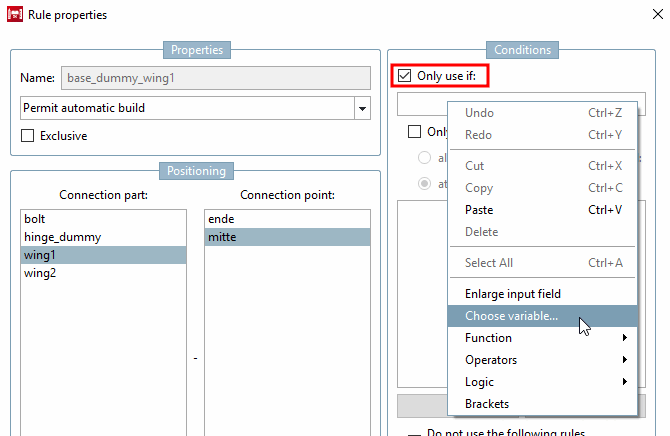Image resolution: width=670 pixels, height=436 pixels.
Task: Select 'hinge_dummy' connection part
Action: click(x=62, y=237)
